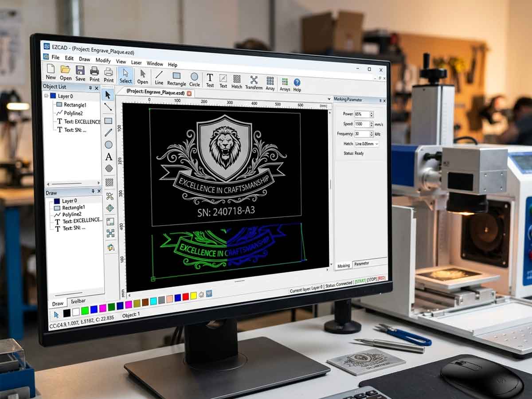Click the Hatch toolbar icon
This screenshot has height=399, width=532.
click(237, 82)
